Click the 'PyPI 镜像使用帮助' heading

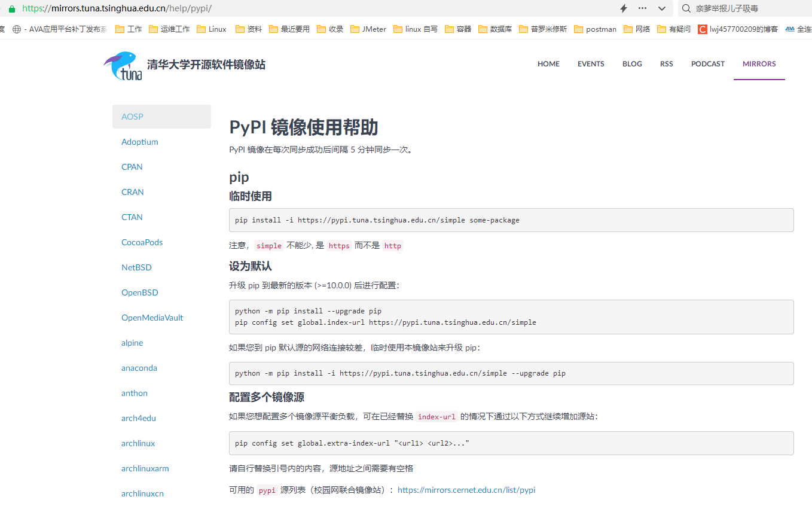(304, 128)
